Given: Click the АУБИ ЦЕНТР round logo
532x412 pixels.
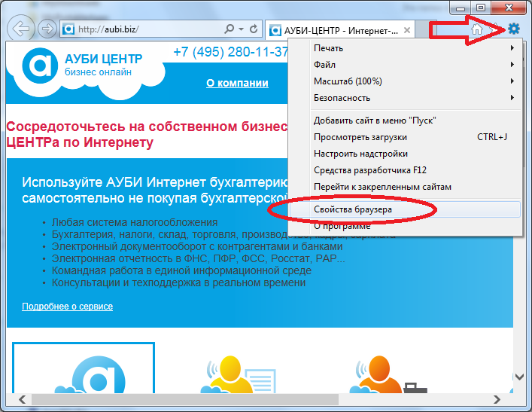Looking at the screenshot, I should [x=40, y=66].
